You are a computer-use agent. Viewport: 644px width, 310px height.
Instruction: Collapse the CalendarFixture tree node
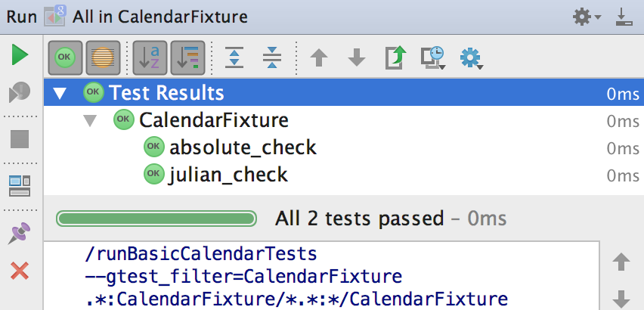(91, 120)
